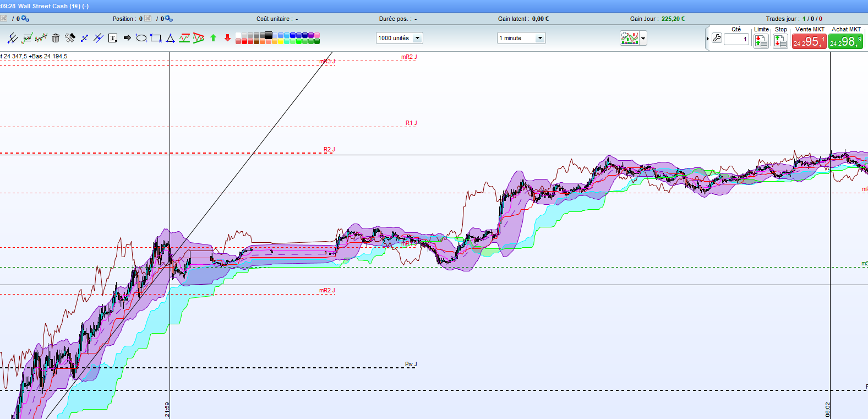Select the parallel channel lines drawing tool

(13, 38)
